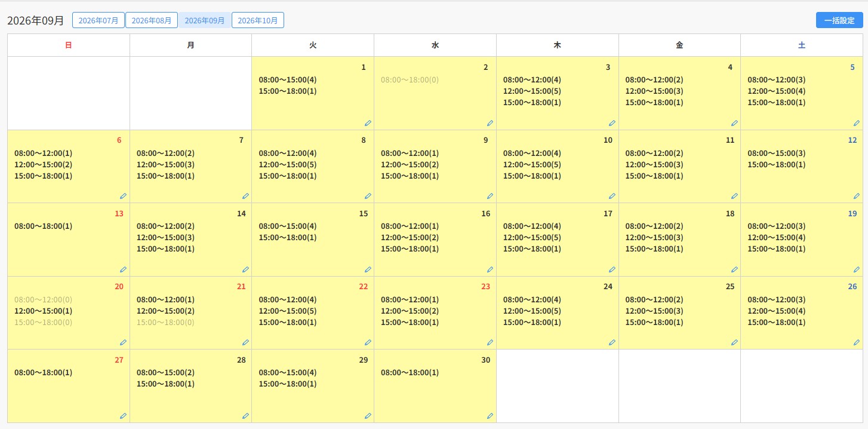Click the edit icon on day 25
Image resolution: width=868 pixels, height=429 pixels.
coord(734,342)
